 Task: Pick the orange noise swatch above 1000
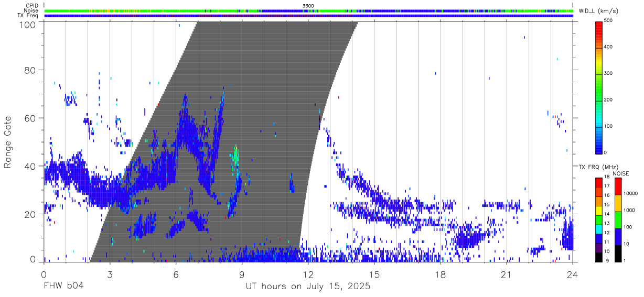tap(618, 203)
